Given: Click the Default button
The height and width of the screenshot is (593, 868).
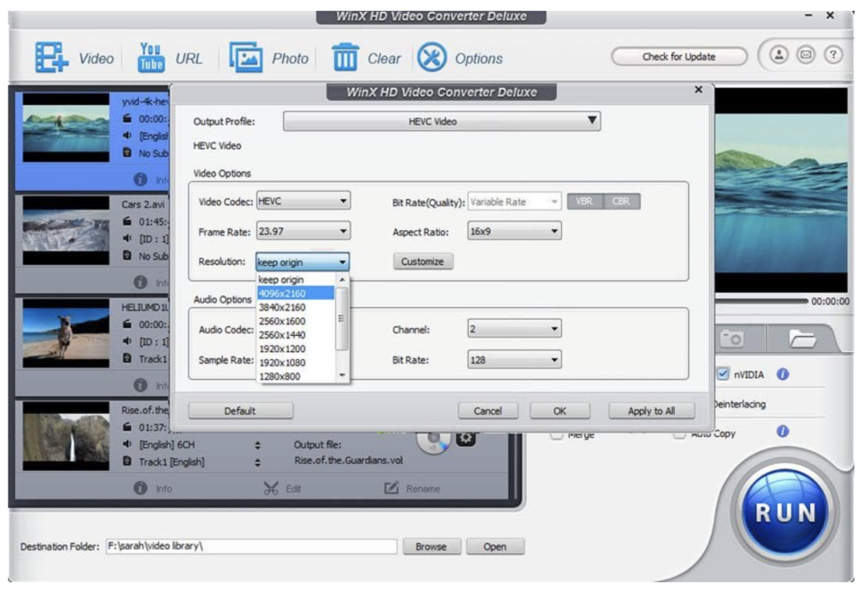Looking at the screenshot, I should (x=240, y=411).
